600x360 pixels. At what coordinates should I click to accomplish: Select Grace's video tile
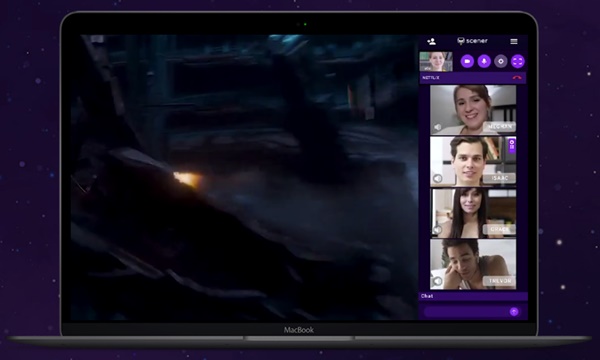point(473,213)
